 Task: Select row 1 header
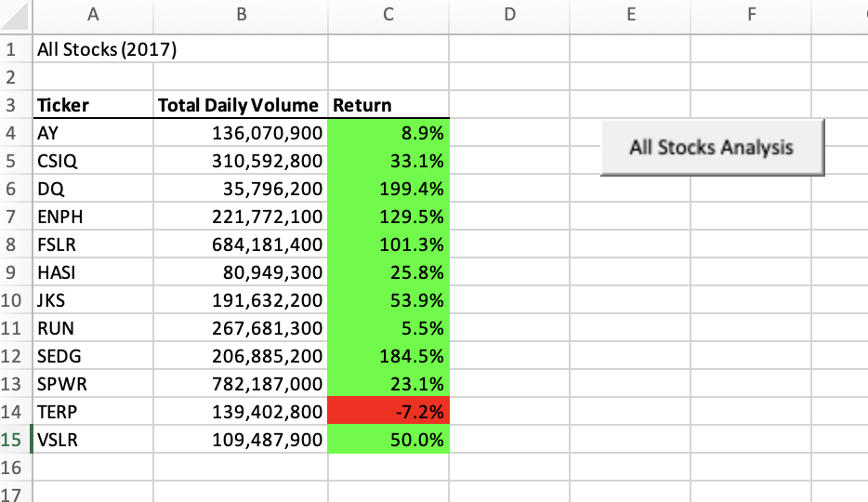pyautogui.click(x=16, y=49)
